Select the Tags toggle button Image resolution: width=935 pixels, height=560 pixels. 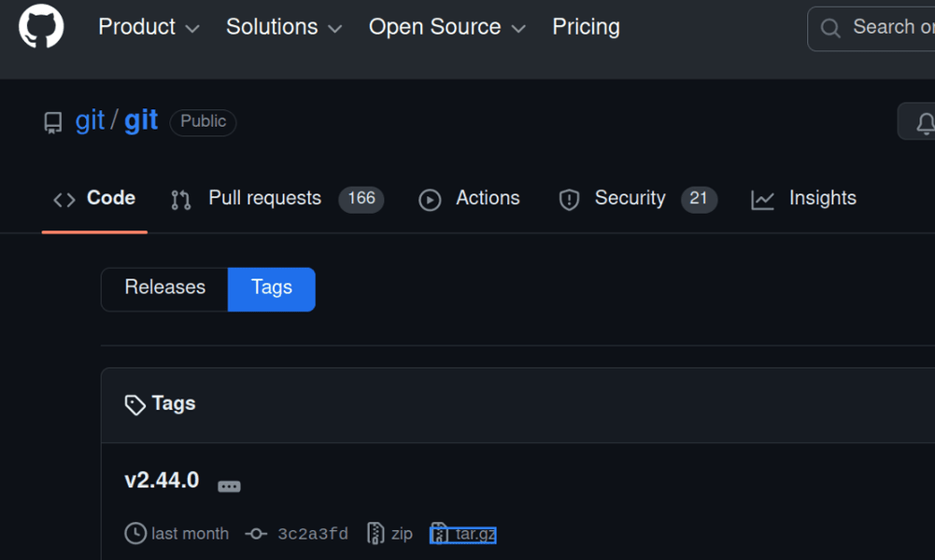[272, 288]
